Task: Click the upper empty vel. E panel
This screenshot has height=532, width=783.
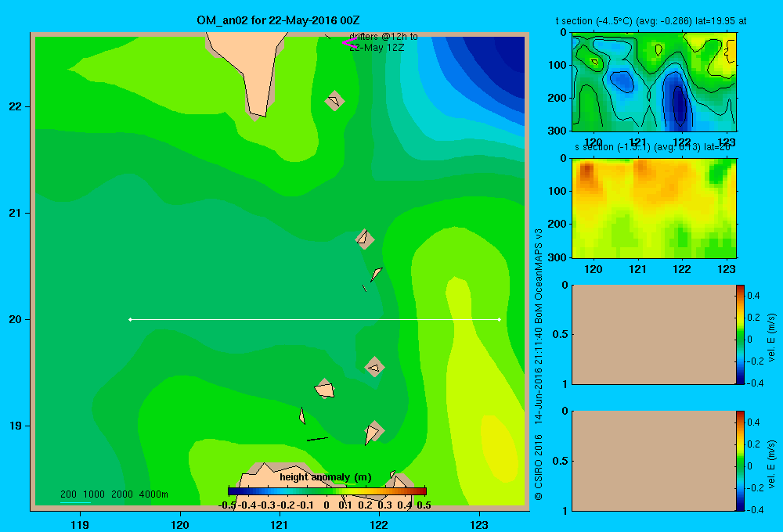Action: (x=654, y=334)
